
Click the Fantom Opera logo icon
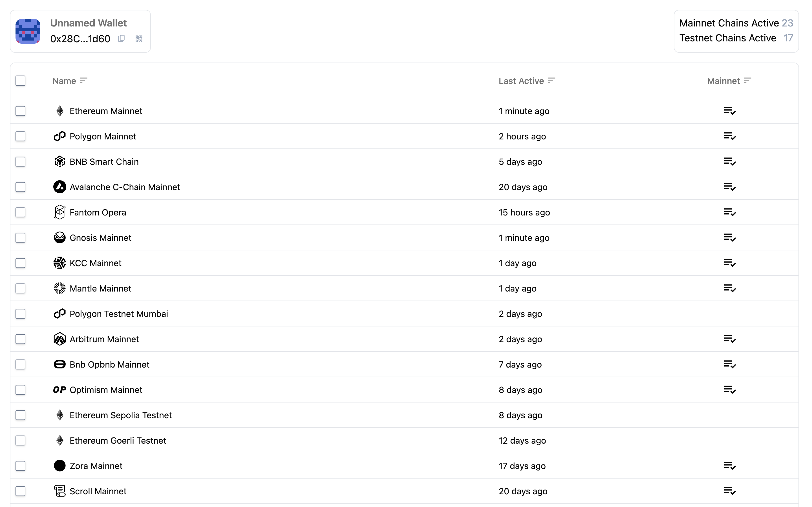(x=60, y=212)
